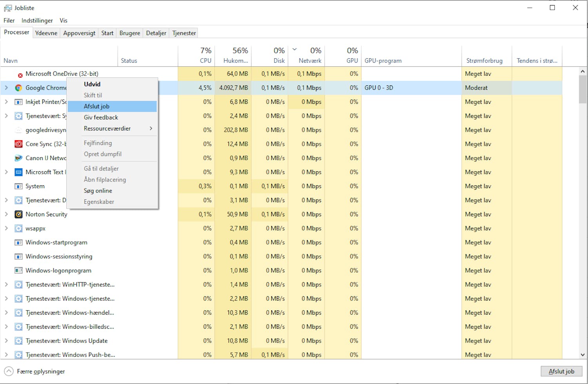Image resolution: width=588 pixels, height=384 pixels.
Task: Click the Afslut job button
Action: click(x=561, y=371)
